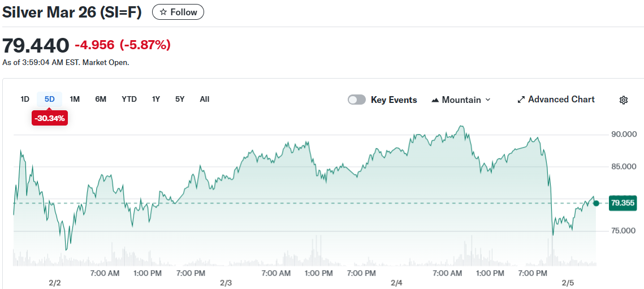Select the 1D time range

tap(25, 99)
